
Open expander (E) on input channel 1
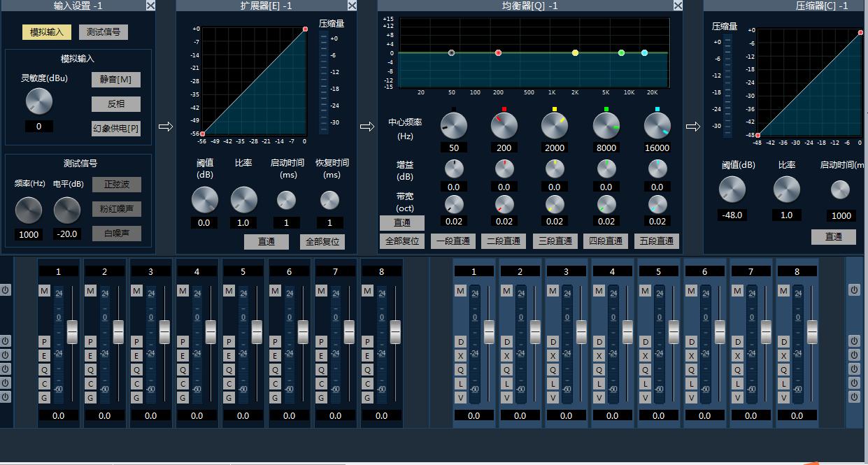pyautogui.click(x=44, y=355)
